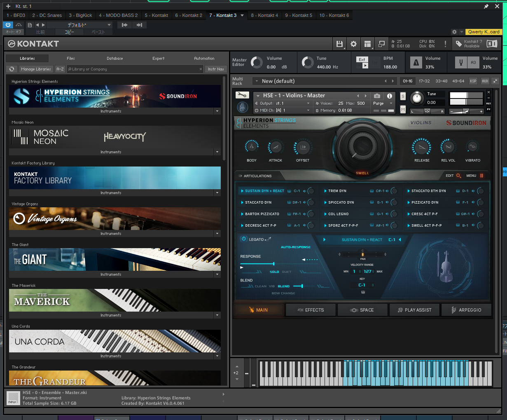Click the add plus icon at top left
The height and width of the screenshot is (420, 507).
8,6
